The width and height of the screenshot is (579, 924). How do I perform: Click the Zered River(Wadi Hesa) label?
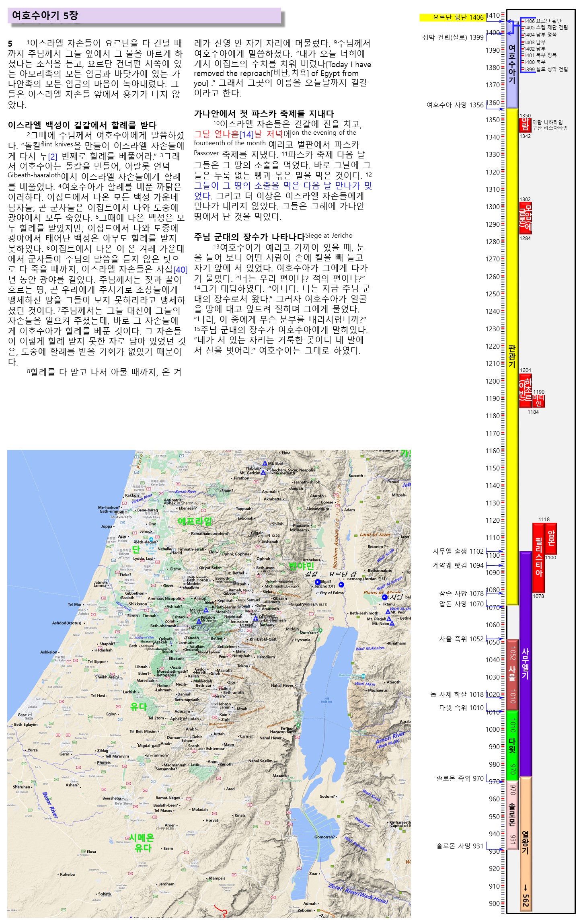[358, 893]
